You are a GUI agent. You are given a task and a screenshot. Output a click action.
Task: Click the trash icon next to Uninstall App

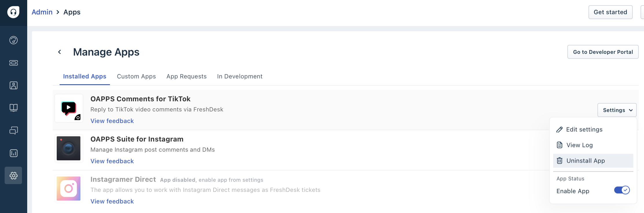[x=560, y=161]
